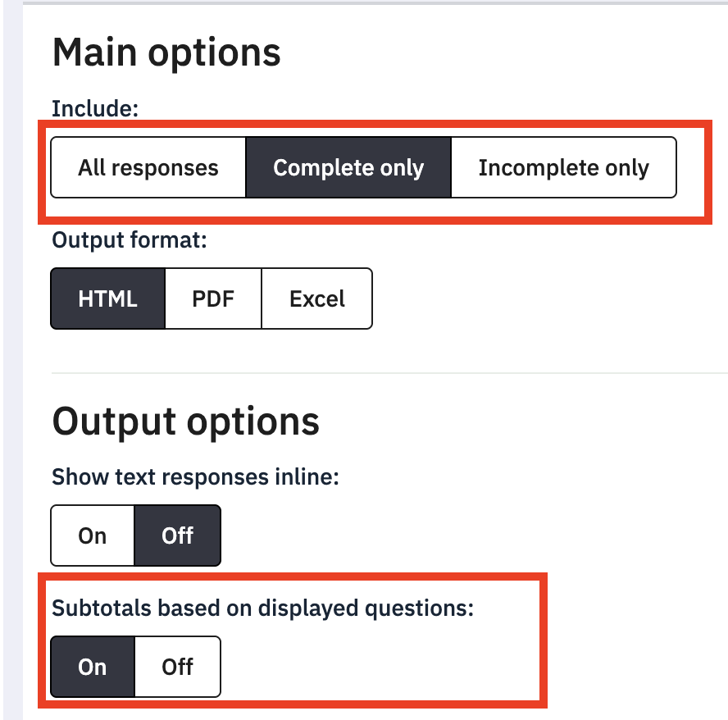Viewport: 728px width, 720px height.
Task: Choose Complete only responses
Action: pos(348,168)
